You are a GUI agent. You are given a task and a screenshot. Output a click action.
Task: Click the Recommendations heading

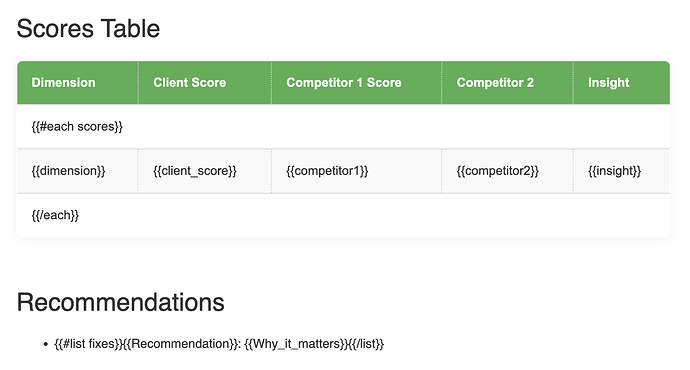pos(121,302)
